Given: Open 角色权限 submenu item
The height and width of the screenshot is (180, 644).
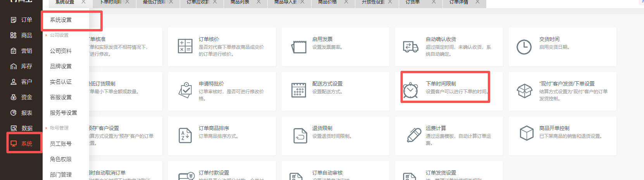Looking at the screenshot, I should click(x=61, y=159).
